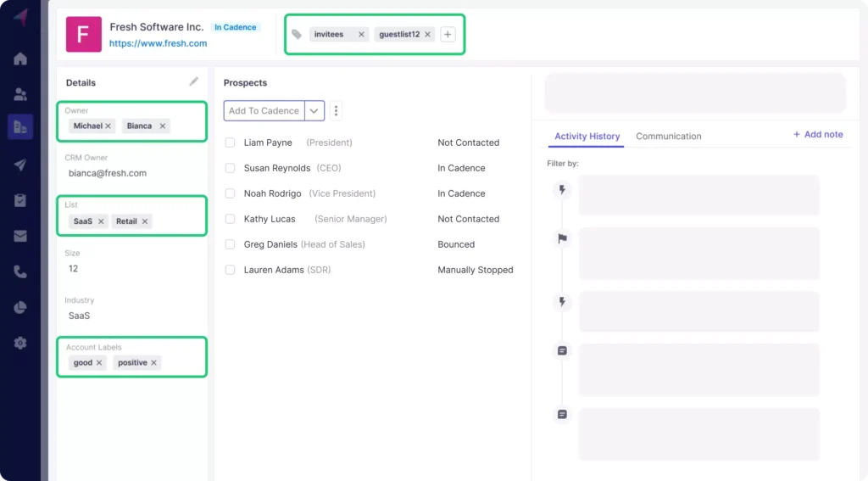Click the pencil edit icon in Details
The image size is (868, 481).
tap(194, 81)
